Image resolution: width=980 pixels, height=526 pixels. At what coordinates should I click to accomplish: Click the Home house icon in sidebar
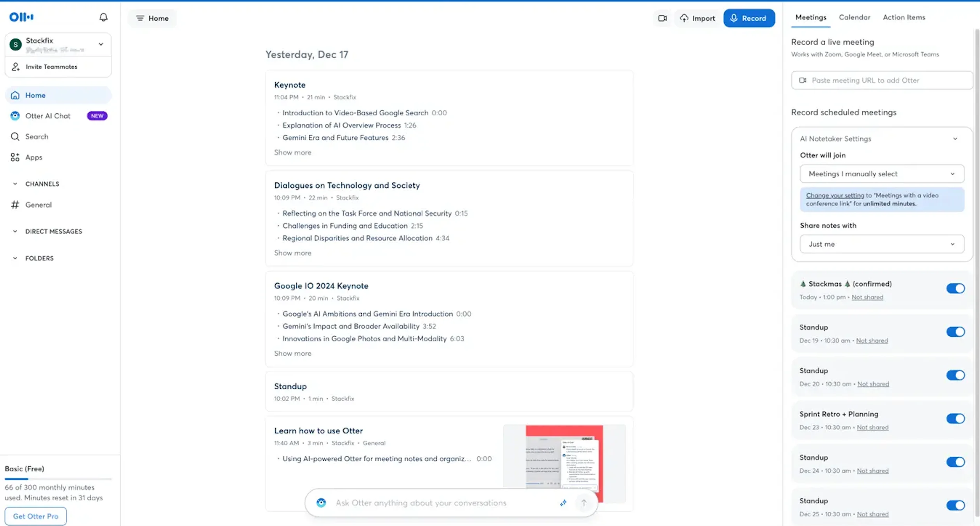pyautogui.click(x=15, y=95)
